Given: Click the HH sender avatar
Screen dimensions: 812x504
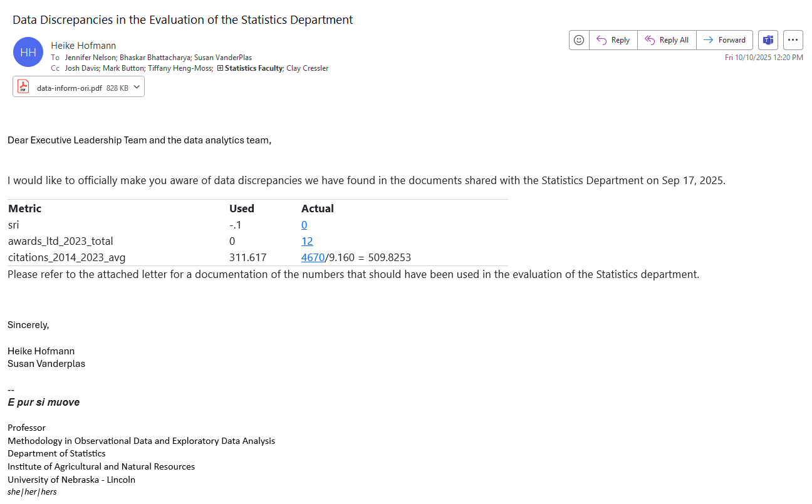Looking at the screenshot, I should (x=28, y=52).
